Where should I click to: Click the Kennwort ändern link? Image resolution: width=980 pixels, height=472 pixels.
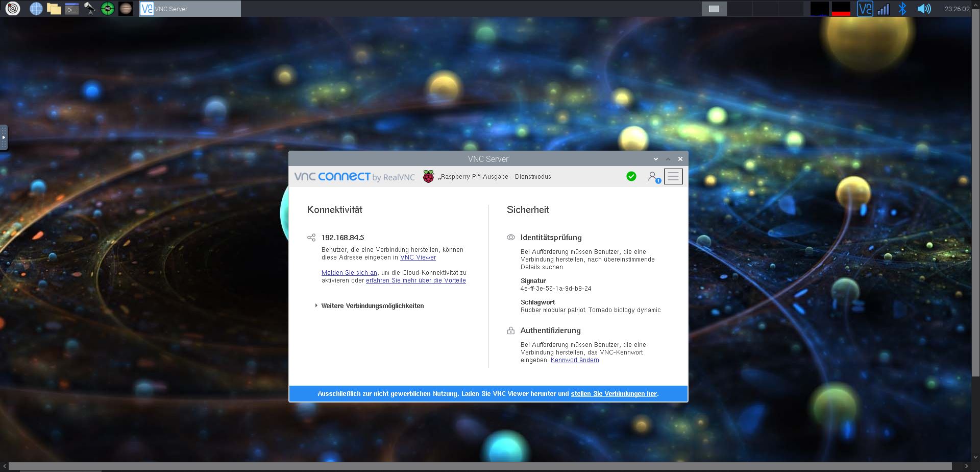(575, 360)
